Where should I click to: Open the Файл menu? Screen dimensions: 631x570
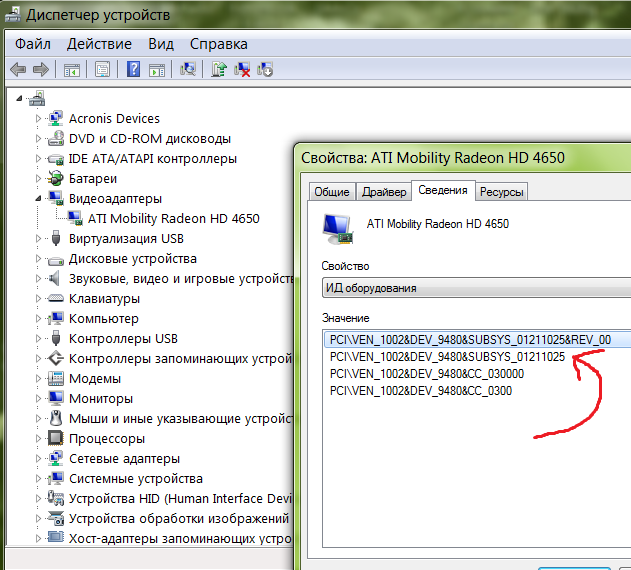[33, 44]
